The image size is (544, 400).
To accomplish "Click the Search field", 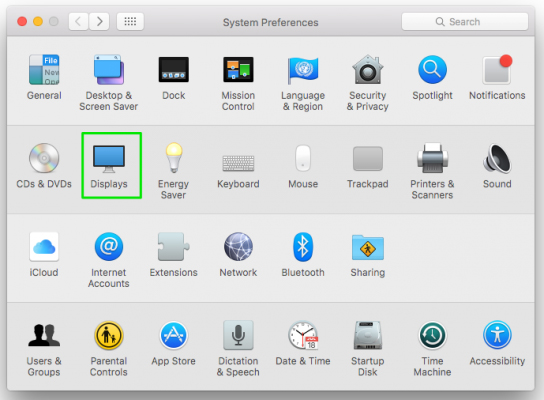I will (465, 22).
